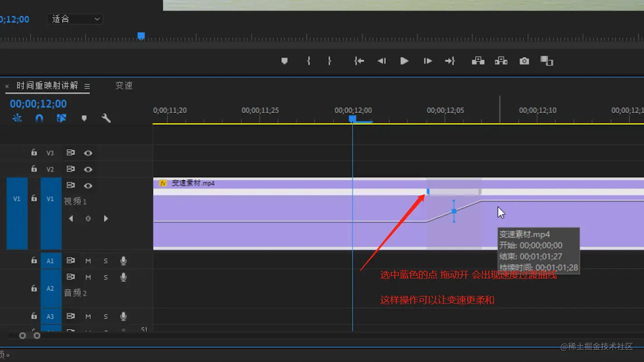Click the monitor scrub bar playhead
The width and height of the screenshot is (644, 362).
141,36
